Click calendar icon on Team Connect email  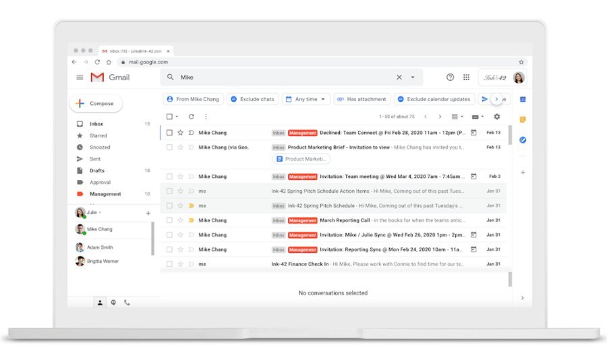pos(473,133)
